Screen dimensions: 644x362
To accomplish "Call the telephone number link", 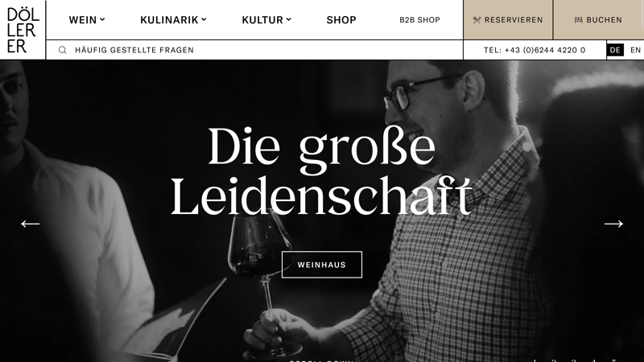I will pyautogui.click(x=535, y=50).
